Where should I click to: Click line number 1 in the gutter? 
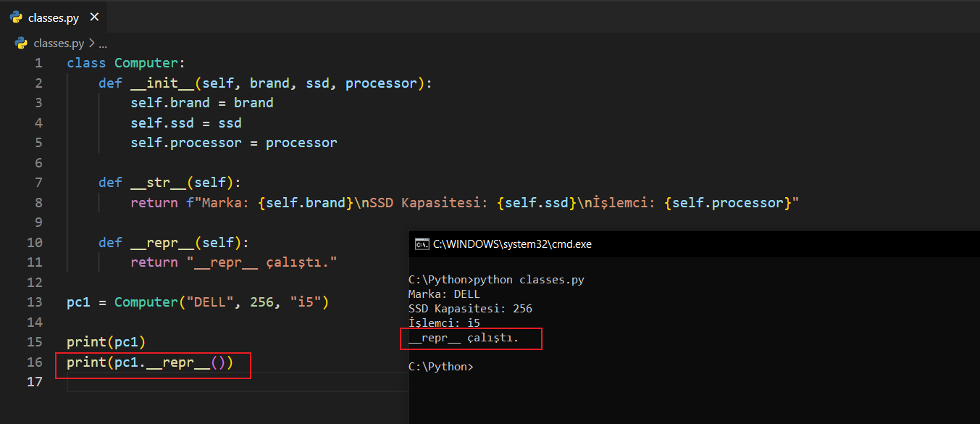click(x=38, y=63)
